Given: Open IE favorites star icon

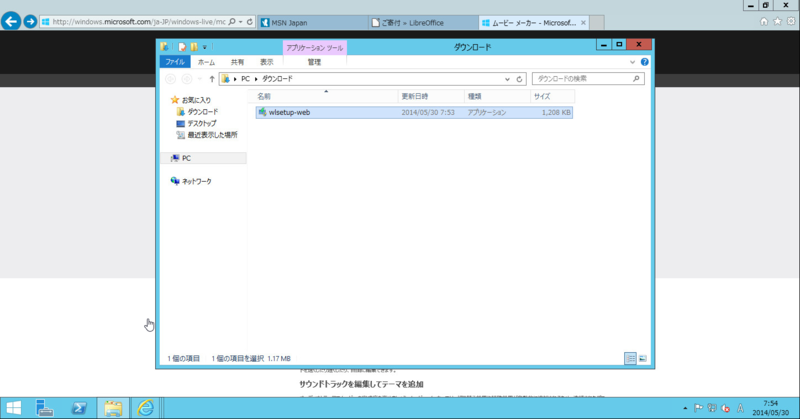Looking at the screenshot, I should coord(777,21).
